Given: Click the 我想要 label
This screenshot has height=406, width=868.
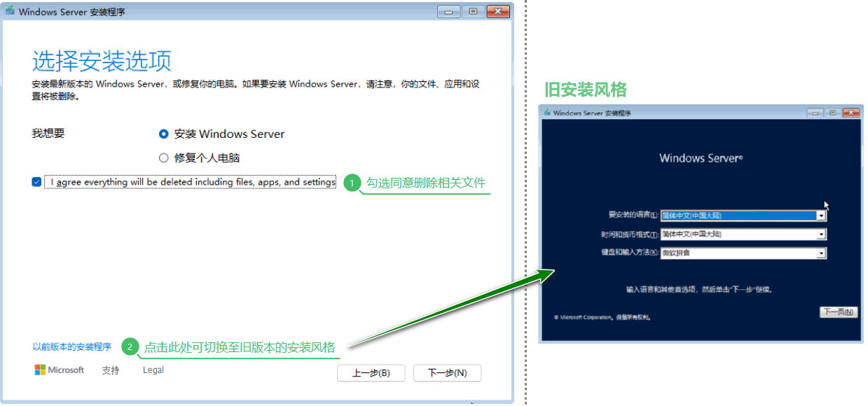Looking at the screenshot, I should tap(48, 133).
